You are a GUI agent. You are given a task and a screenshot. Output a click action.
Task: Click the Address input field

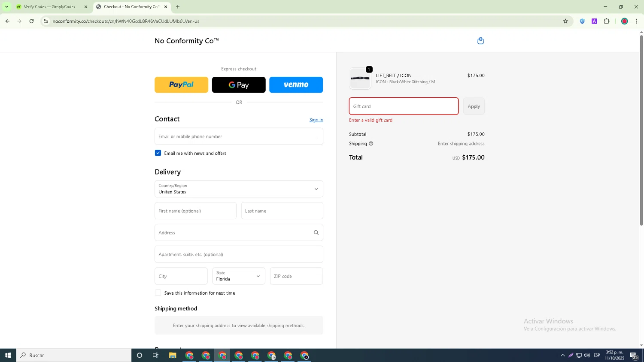point(239,232)
